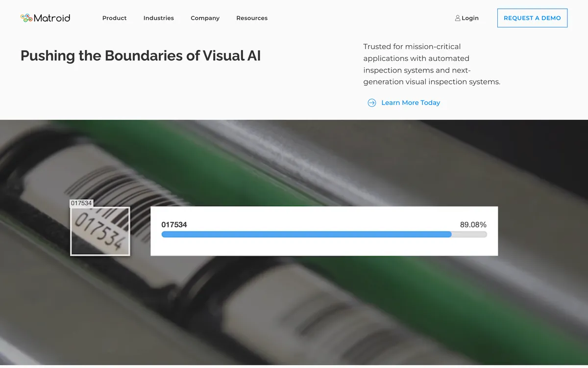This screenshot has width=588, height=368.
Task: Click the small 017534 tag above the thumbnail
Action: [x=81, y=203]
